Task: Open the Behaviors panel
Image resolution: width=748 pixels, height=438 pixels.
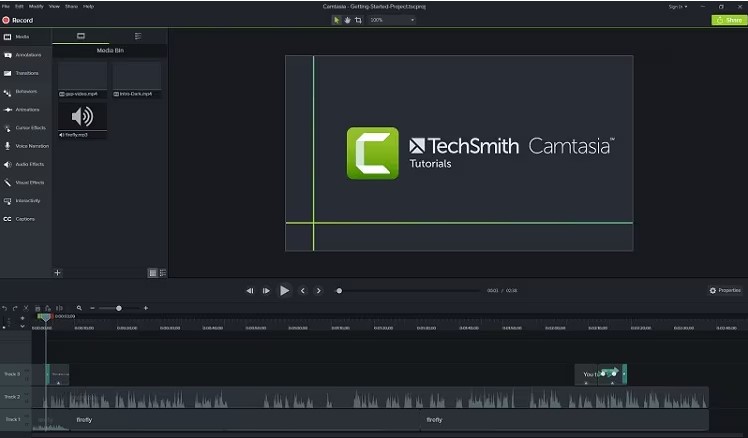Action: coord(26,91)
